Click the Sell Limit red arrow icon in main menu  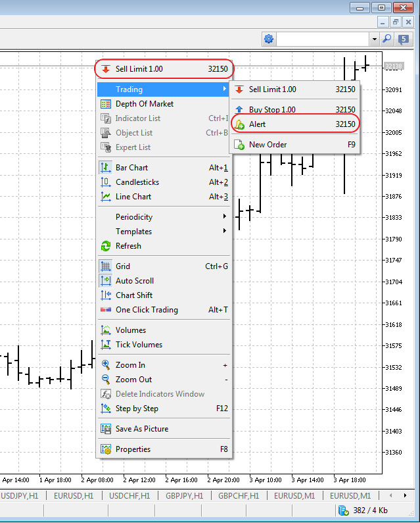(106, 69)
